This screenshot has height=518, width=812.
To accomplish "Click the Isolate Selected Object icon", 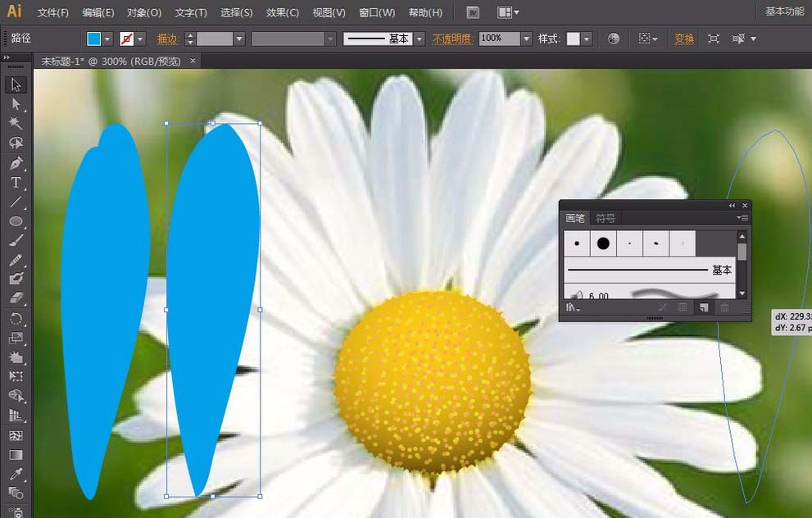I will pos(713,39).
